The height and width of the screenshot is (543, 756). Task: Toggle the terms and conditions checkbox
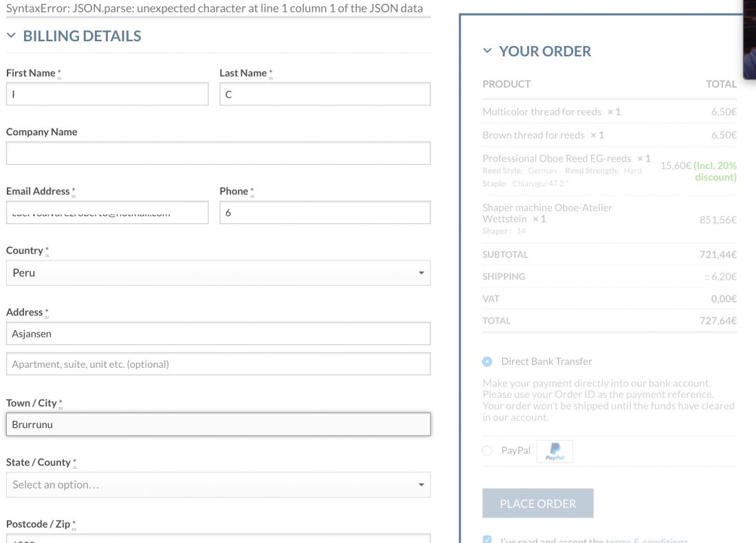pos(487,539)
